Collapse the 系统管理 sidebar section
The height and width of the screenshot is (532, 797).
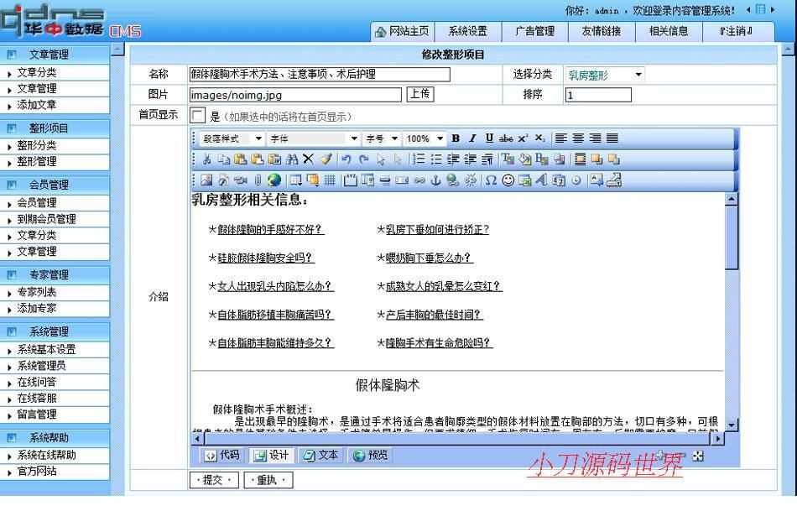(x=55, y=331)
